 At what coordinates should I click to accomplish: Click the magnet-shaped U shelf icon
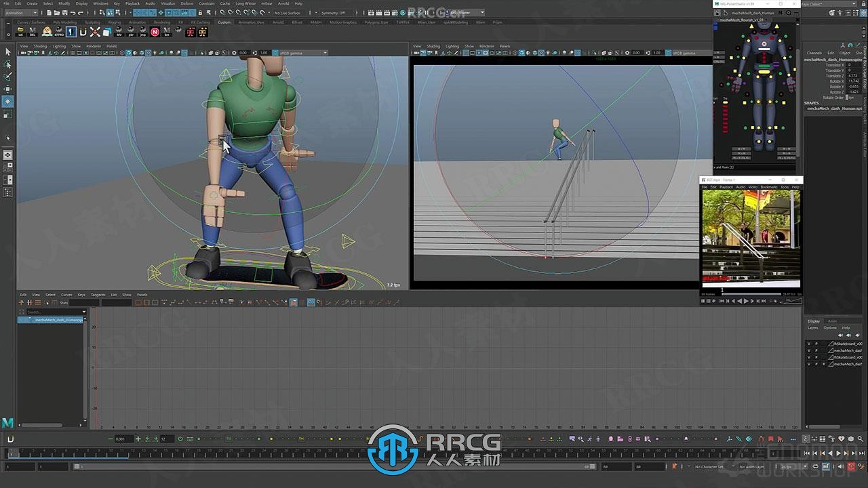83,32
